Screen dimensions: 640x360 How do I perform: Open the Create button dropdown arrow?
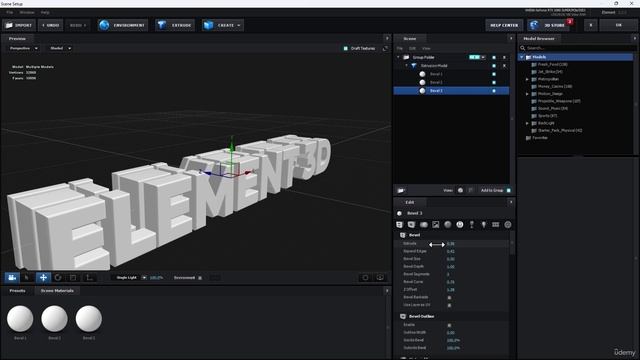tap(239, 25)
